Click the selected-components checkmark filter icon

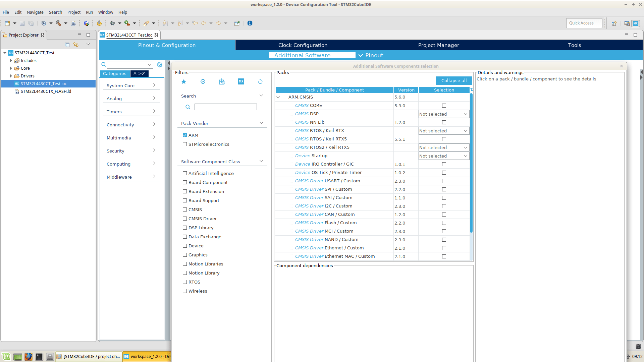203,81
